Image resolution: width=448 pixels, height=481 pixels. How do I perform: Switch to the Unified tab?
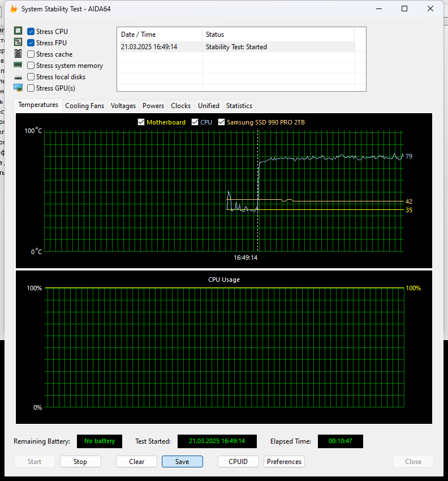tap(209, 106)
